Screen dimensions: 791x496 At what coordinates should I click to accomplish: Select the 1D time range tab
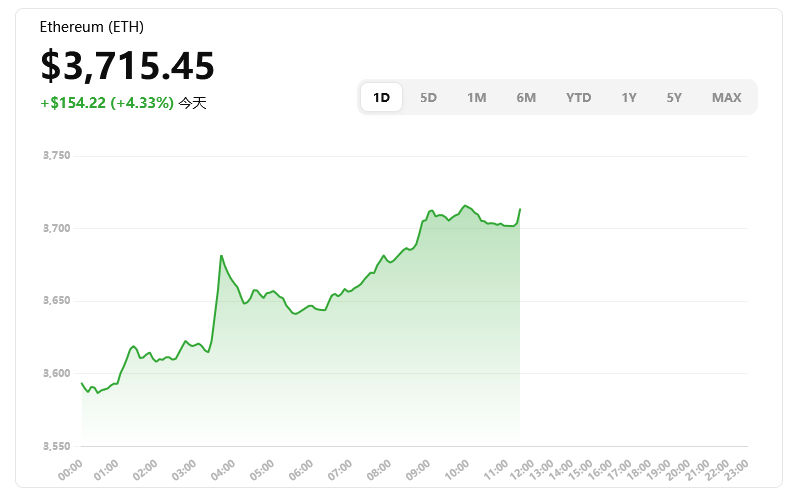[x=381, y=97]
